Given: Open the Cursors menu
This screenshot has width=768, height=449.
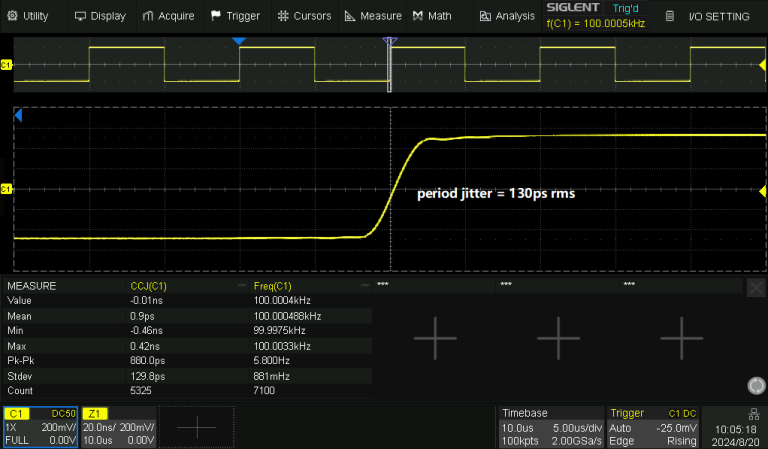Looking at the screenshot, I should coord(303,16).
